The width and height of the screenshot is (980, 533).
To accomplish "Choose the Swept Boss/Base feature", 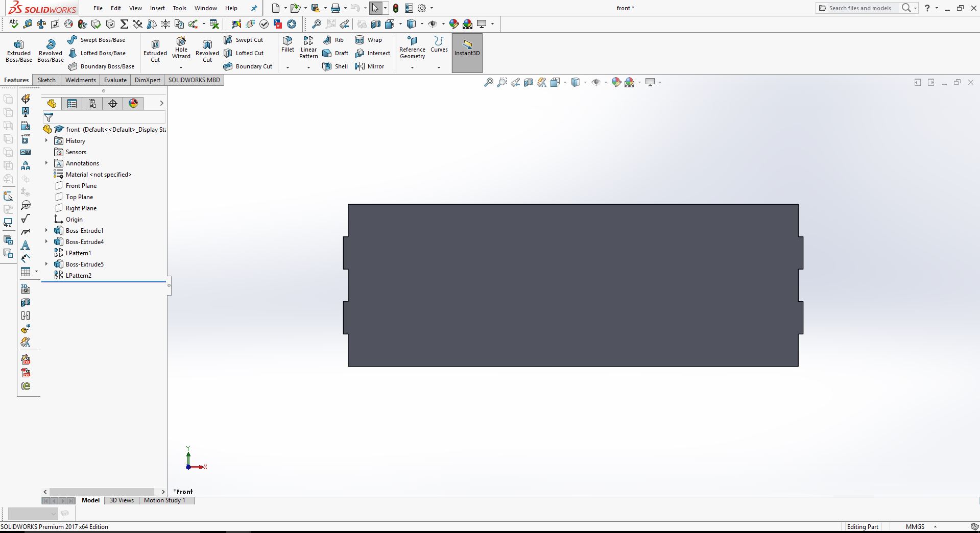I will (x=96, y=40).
